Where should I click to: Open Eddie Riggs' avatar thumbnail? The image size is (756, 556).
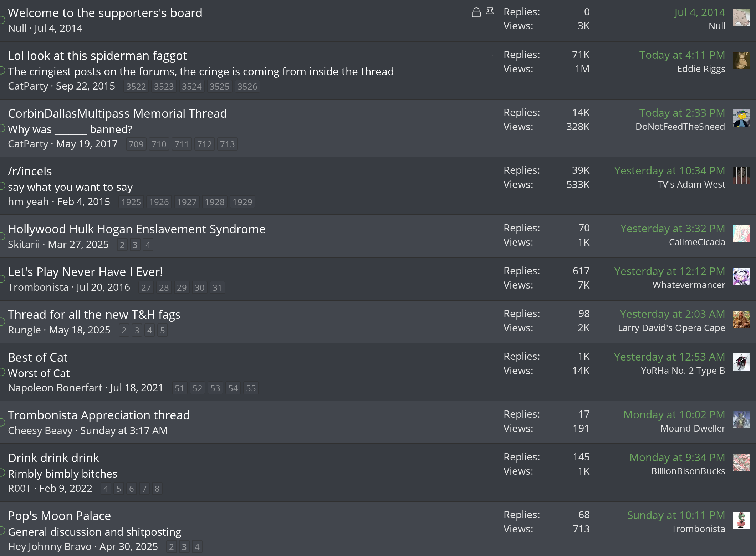(x=741, y=60)
